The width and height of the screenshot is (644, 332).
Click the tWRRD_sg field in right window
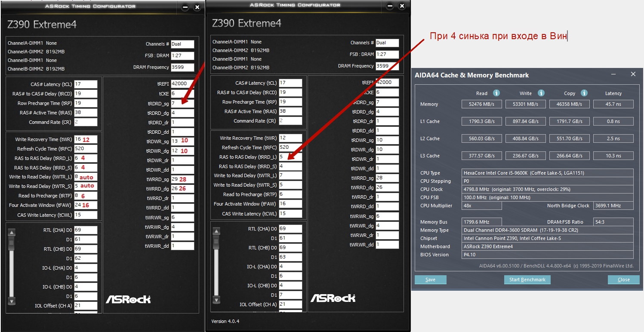[387, 177]
